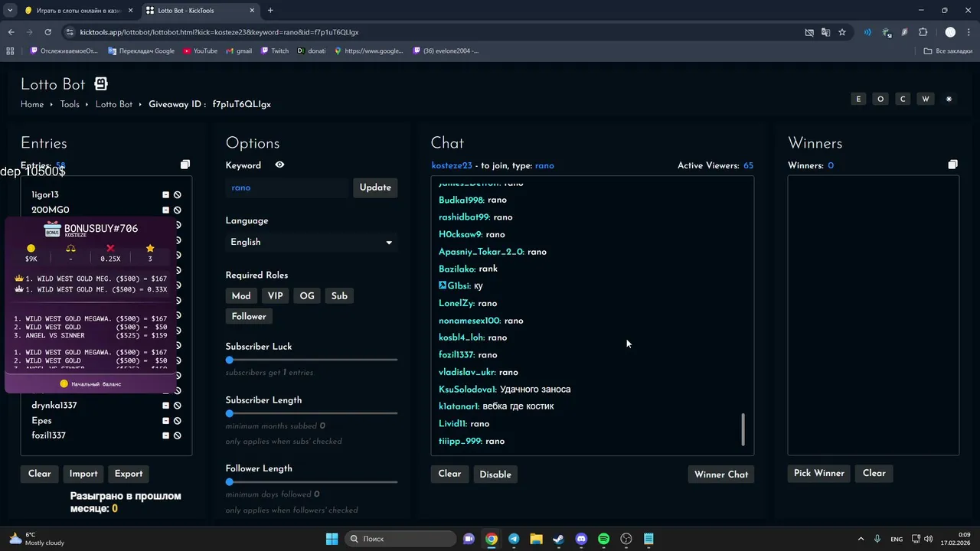The width and height of the screenshot is (980, 551).
Task: Open Telegram from the taskbar
Action: pyautogui.click(x=514, y=539)
